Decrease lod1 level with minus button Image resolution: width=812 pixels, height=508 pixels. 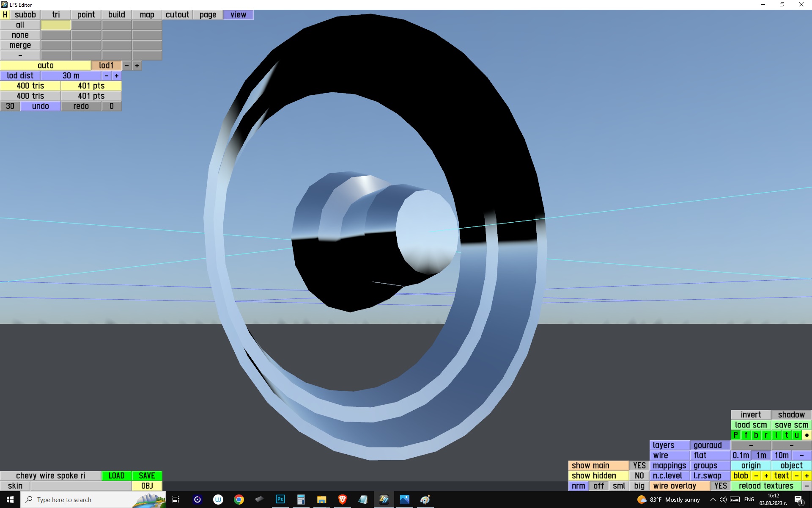(x=127, y=66)
